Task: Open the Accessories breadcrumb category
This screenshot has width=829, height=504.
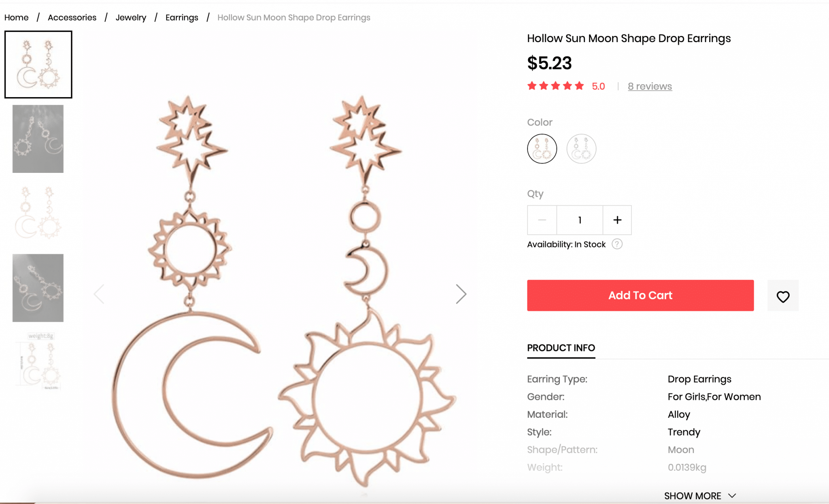Action: coord(72,17)
